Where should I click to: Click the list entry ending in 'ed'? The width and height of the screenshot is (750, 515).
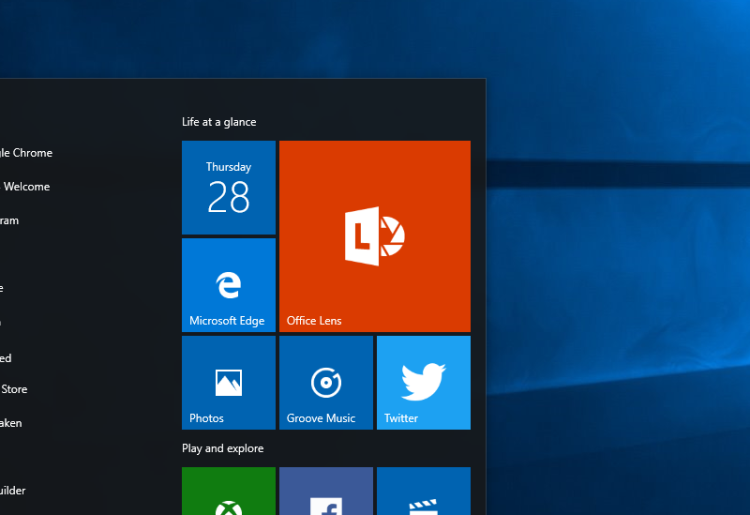6,358
